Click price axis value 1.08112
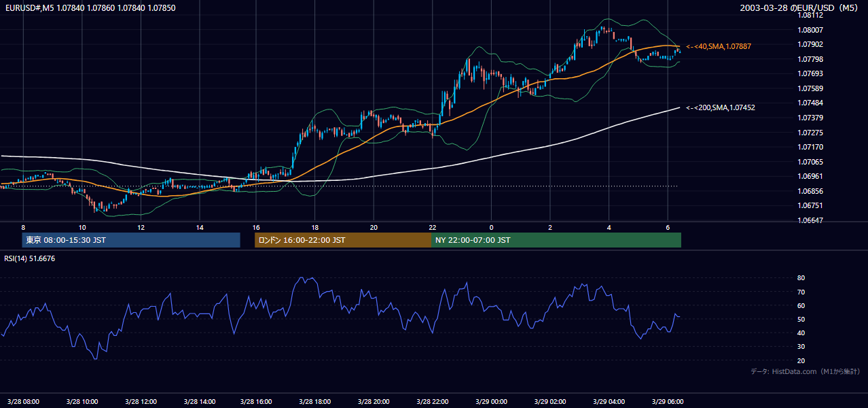The width and height of the screenshot is (868, 408). [810, 15]
